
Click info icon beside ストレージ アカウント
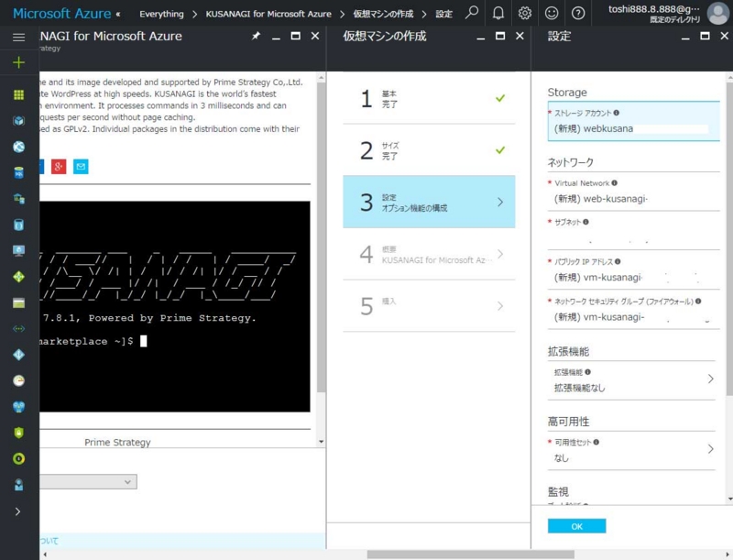click(616, 113)
